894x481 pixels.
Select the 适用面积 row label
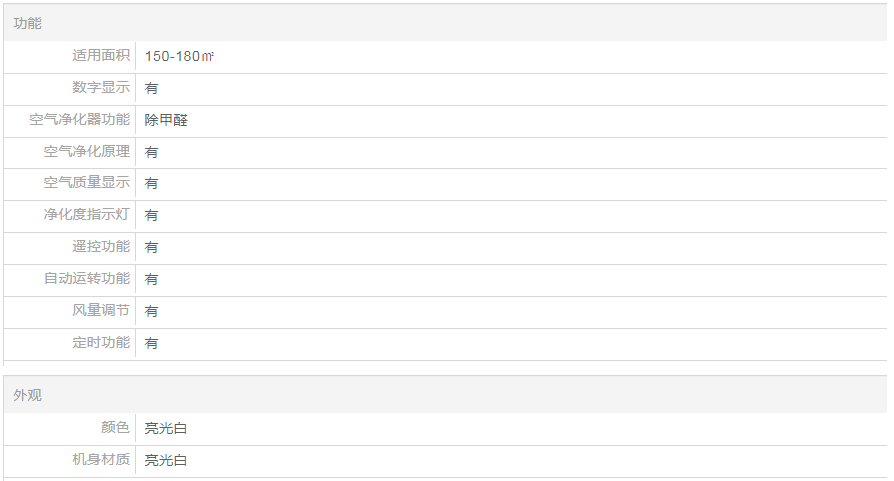click(101, 56)
